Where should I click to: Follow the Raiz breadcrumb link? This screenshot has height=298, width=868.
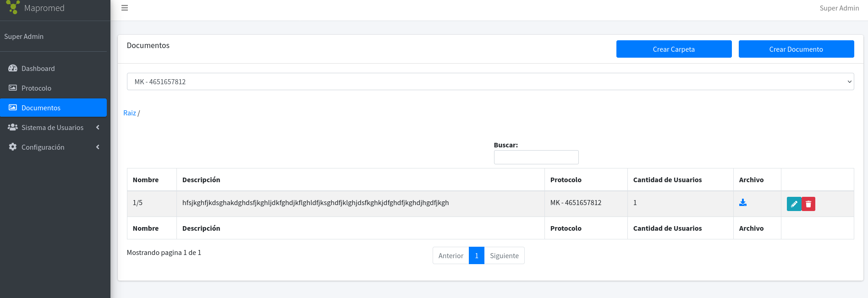pos(129,113)
